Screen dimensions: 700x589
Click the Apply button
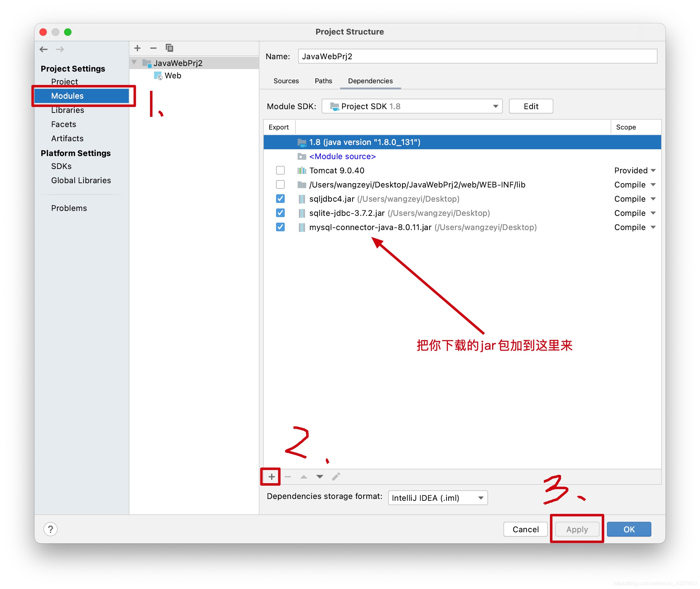pos(576,529)
